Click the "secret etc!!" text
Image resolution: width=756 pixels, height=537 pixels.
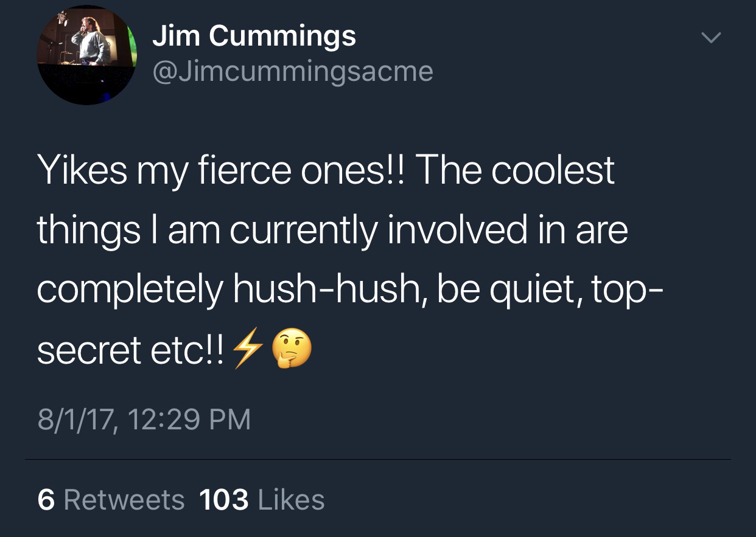tap(130, 351)
